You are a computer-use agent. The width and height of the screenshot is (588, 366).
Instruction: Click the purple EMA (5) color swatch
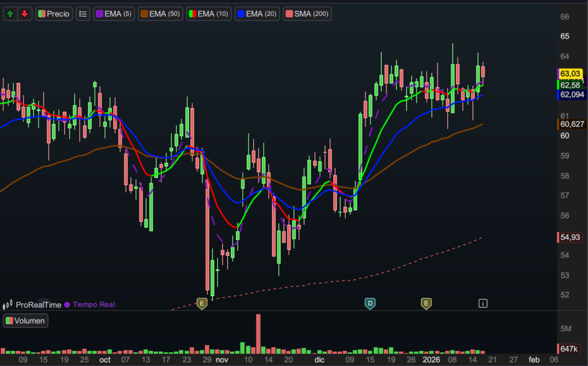(99, 14)
